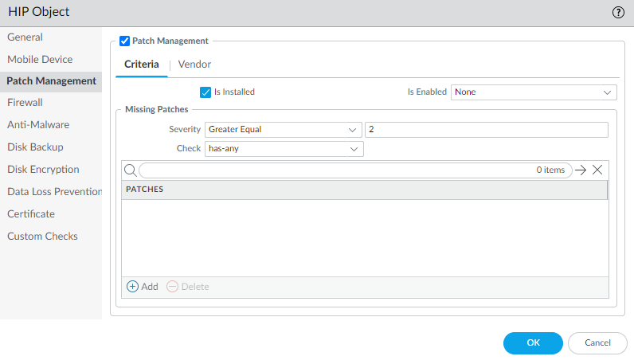This screenshot has width=634, height=364.
Task: Click the Add plus icon
Action: coord(133,287)
